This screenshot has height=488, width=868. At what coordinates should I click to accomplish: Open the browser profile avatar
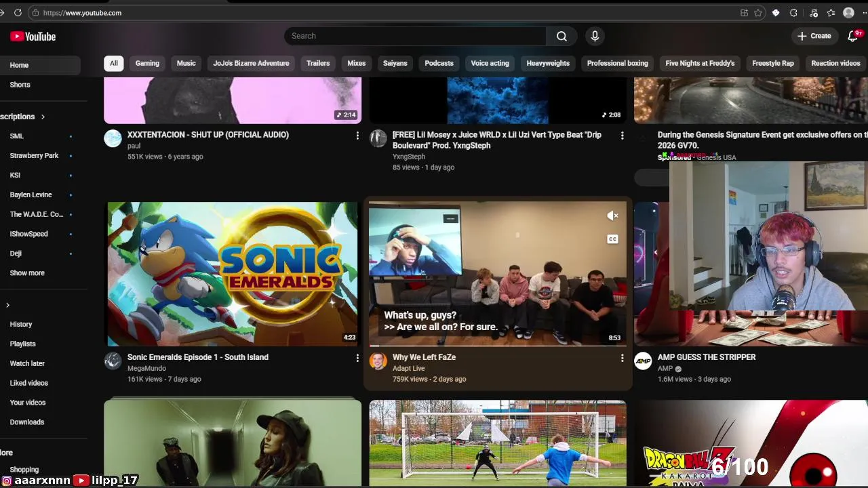click(848, 13)
